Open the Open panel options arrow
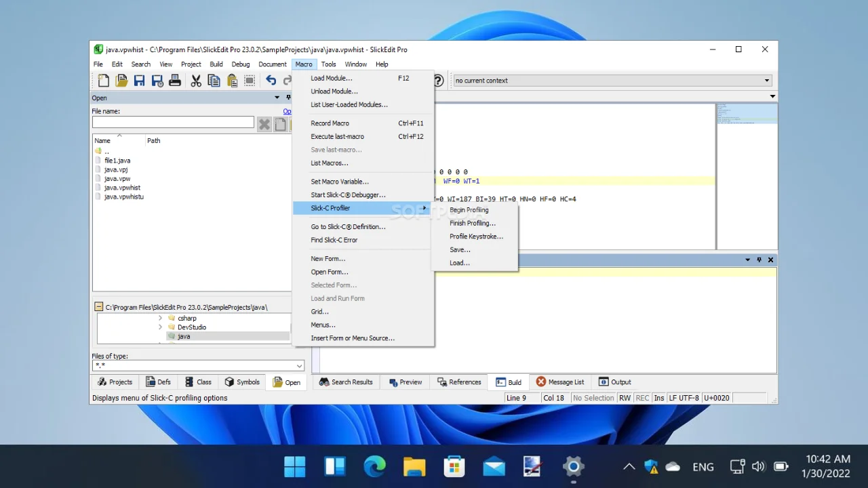The height and width of the screenshot is (488, 868). (277, 98)
